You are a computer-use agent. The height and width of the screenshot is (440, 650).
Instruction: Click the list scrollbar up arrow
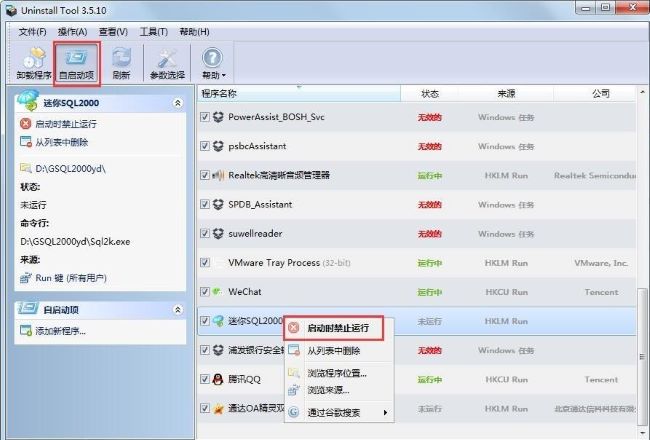643,92
